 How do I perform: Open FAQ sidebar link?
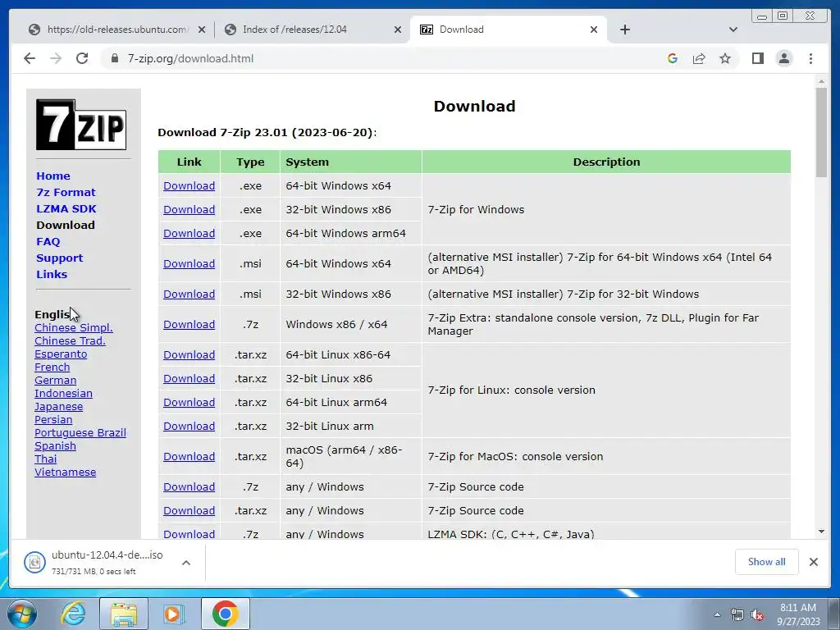pos(48,242)
